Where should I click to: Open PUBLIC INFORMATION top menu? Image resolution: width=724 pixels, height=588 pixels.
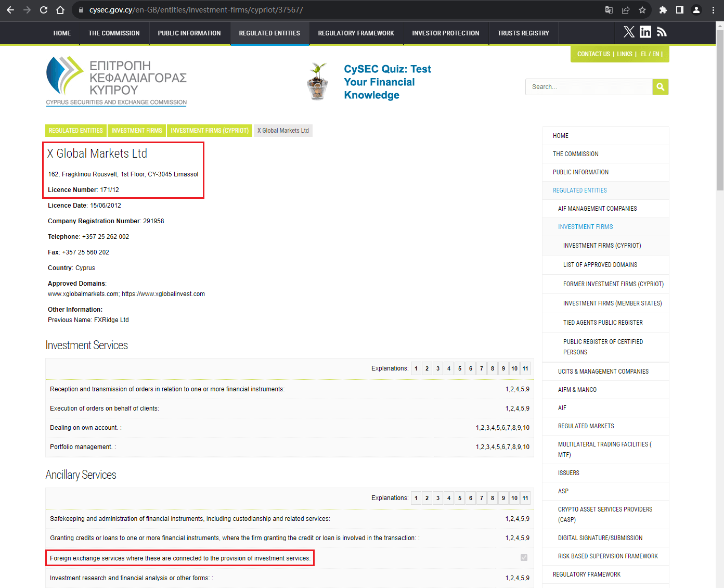coord(189,33)
